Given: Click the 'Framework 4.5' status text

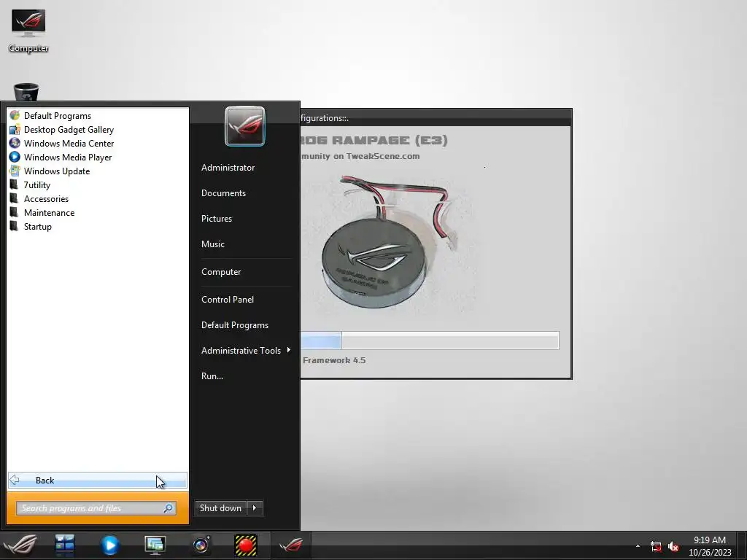Looking at the screenshot, I should [x=334, y=360].
